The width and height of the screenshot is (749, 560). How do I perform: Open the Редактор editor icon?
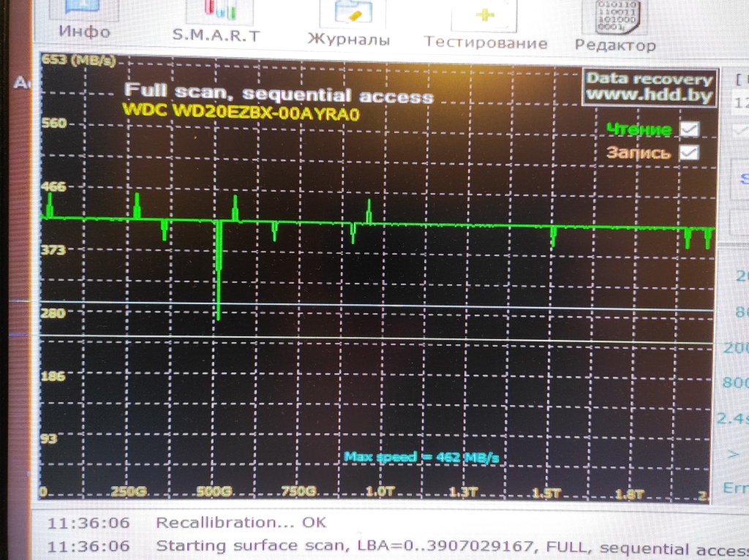(x=616, y=18)
